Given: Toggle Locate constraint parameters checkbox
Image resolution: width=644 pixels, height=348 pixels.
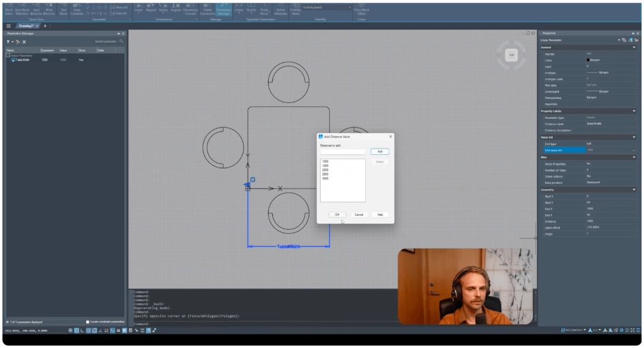Looking at the screenshot, I should (x=87, y=322).
